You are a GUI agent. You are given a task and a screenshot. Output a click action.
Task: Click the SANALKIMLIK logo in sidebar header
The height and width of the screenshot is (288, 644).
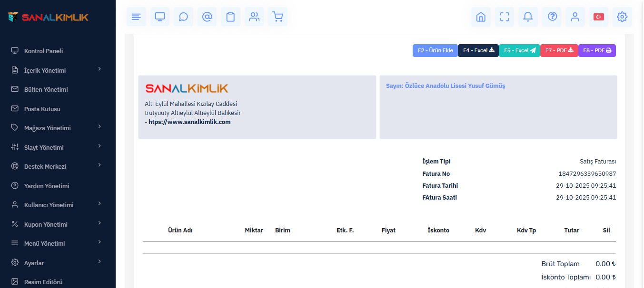(49, 17)
